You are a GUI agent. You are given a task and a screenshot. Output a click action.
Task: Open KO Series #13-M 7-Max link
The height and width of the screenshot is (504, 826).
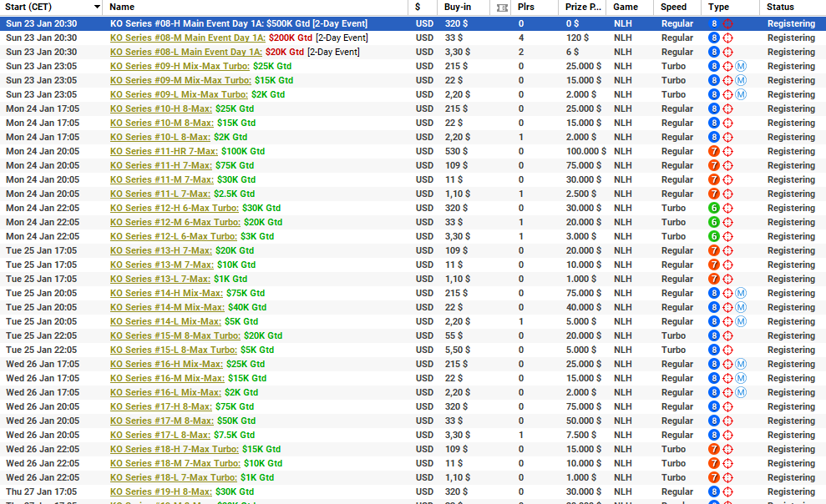point(162,265)
